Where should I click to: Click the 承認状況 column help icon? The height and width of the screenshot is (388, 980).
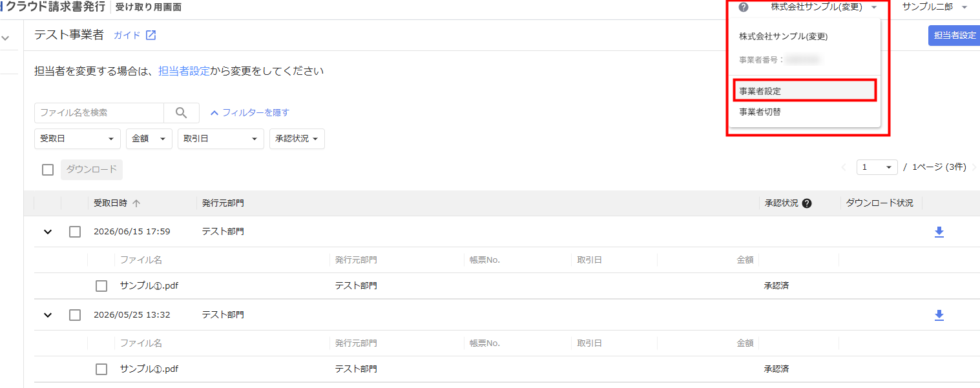click(x=807, y=203)
